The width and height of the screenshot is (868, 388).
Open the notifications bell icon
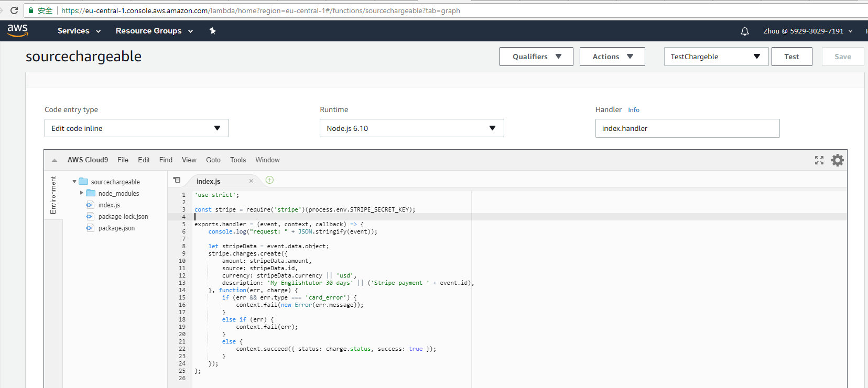point(744,31)
